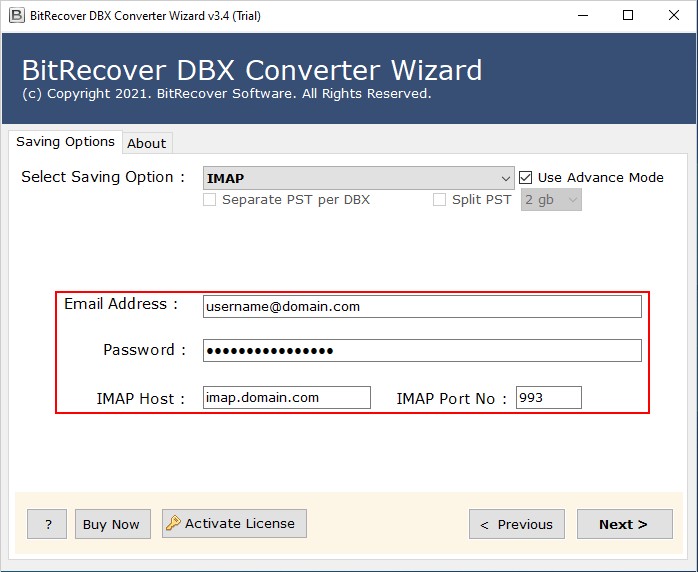
Task: Select the Saving Options tab
Action: (x=65, y=142)
